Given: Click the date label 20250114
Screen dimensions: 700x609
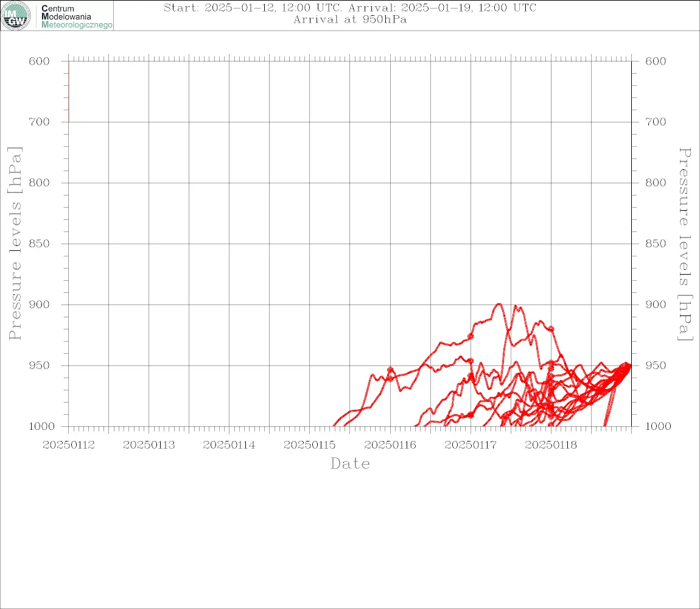Looking at the screenshot, I should click(229, 445).
